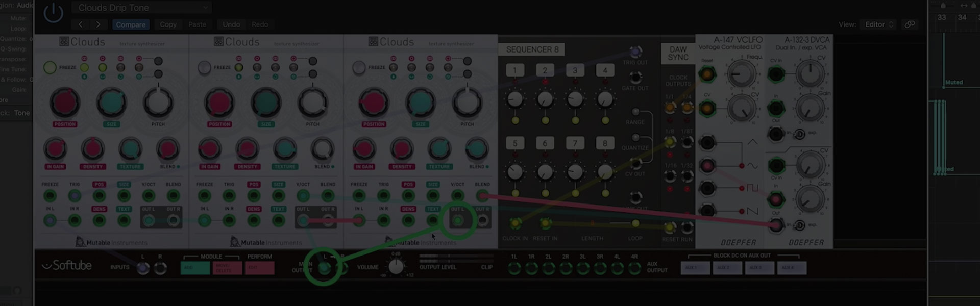This screenshot has width=980, height=306.
Task: Open the View Editor dropdown
Action: click(878, 24)
